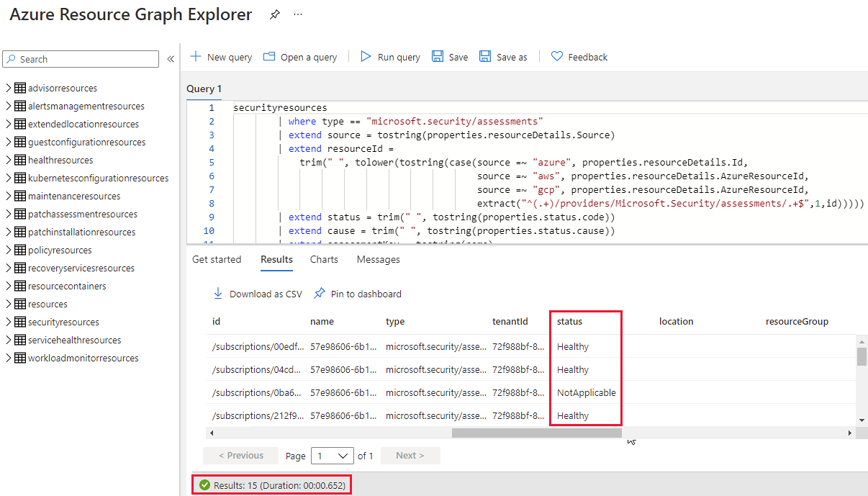
Task: Click the advisorresources table icon
Action: tap(20, 88)
